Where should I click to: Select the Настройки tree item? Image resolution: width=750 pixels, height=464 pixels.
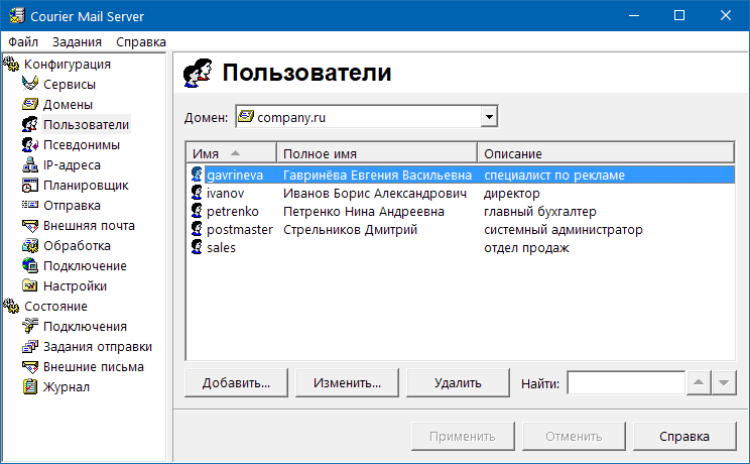coord(75,286)
